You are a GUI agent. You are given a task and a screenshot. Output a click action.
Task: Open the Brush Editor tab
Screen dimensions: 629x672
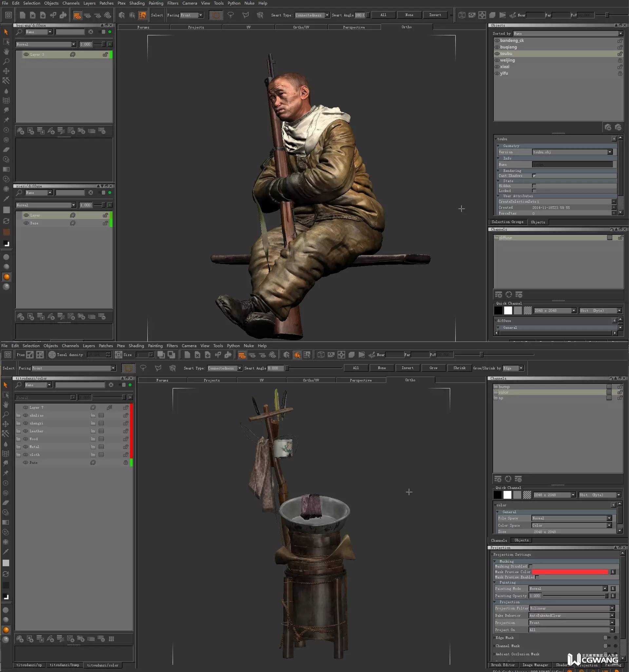(x=503, y=664)
